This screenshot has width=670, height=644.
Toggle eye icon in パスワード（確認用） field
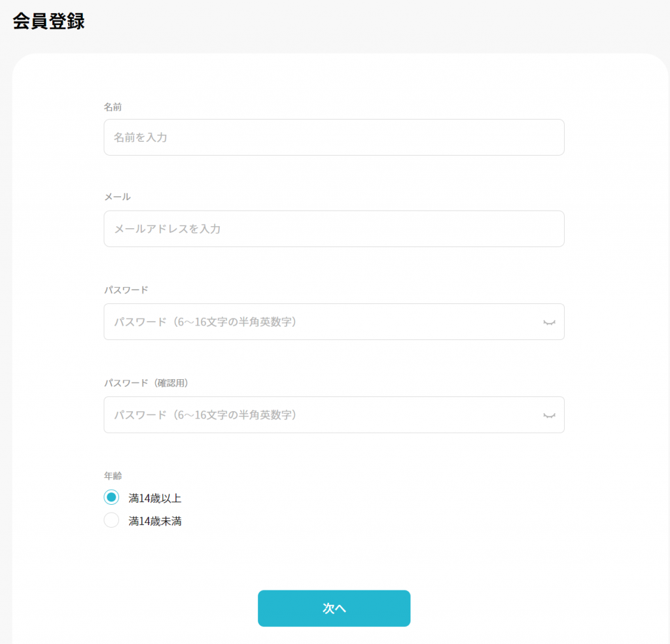click(x=549, y=416)
